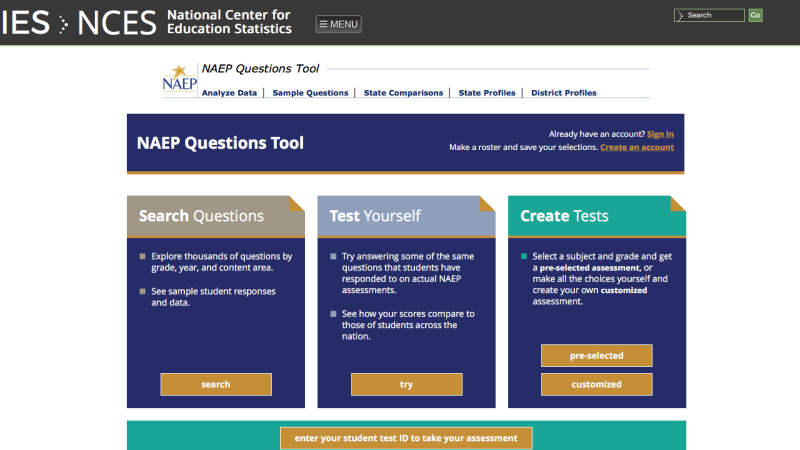
Task: Click the NAEP star logo
Action: pos(180,79)
